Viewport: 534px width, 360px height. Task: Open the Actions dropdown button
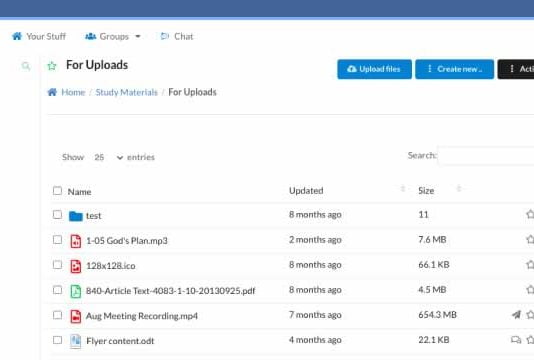[516, 69]
